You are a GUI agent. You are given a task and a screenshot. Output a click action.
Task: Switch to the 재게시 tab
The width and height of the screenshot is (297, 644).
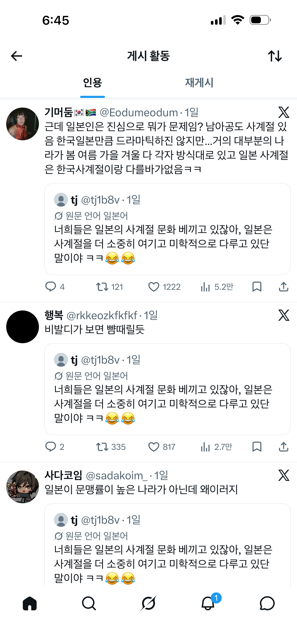pos(199,83)
